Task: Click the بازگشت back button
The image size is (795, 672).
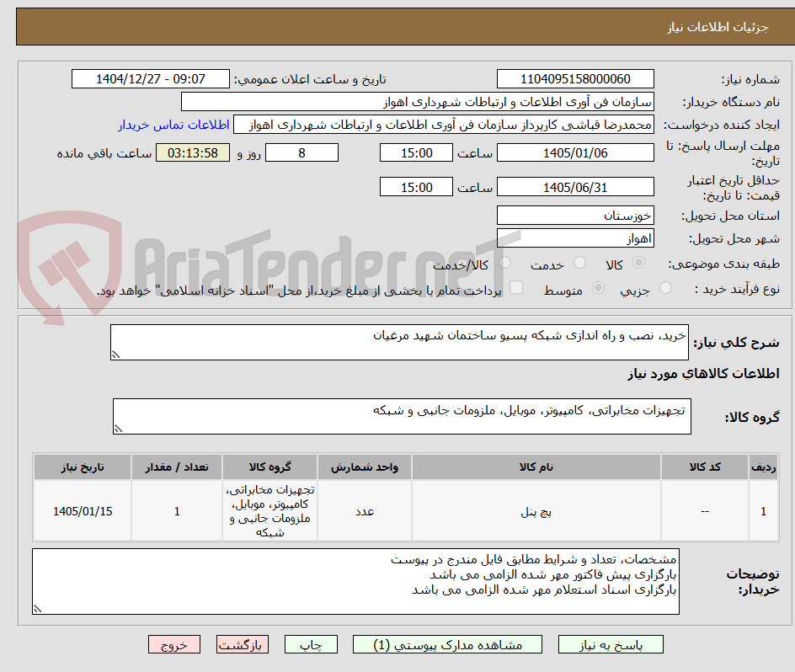Action: 243,644
